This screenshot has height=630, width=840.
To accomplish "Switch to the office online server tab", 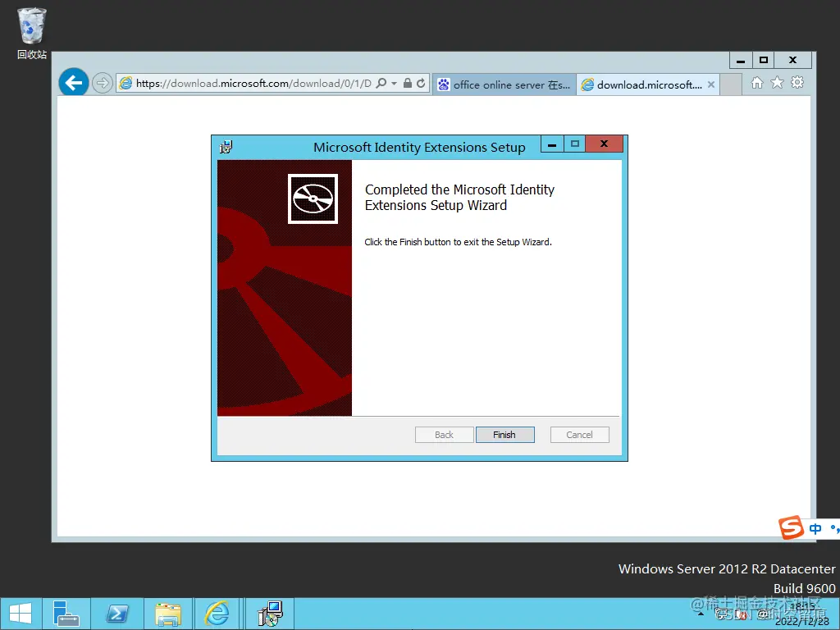I will 504,84.
